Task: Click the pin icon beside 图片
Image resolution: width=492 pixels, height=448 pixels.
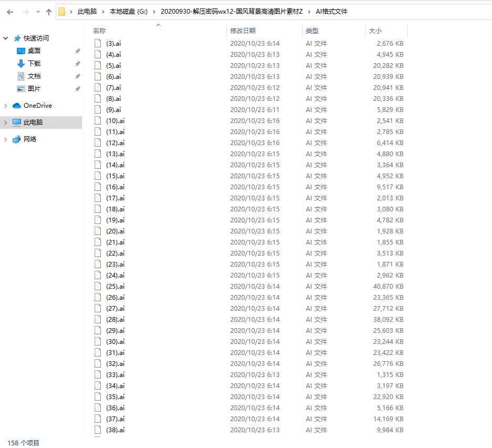Action: click(77, 89)
